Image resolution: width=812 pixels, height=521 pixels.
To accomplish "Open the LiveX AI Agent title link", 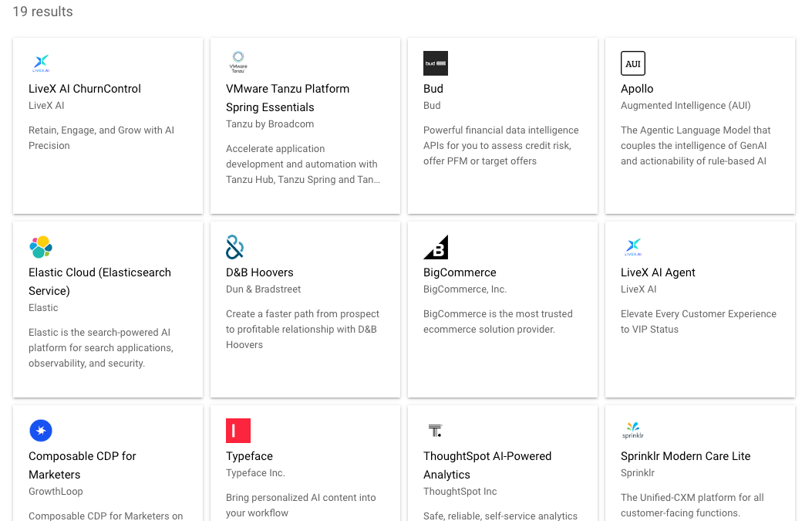I will click(x=658, y=272).
